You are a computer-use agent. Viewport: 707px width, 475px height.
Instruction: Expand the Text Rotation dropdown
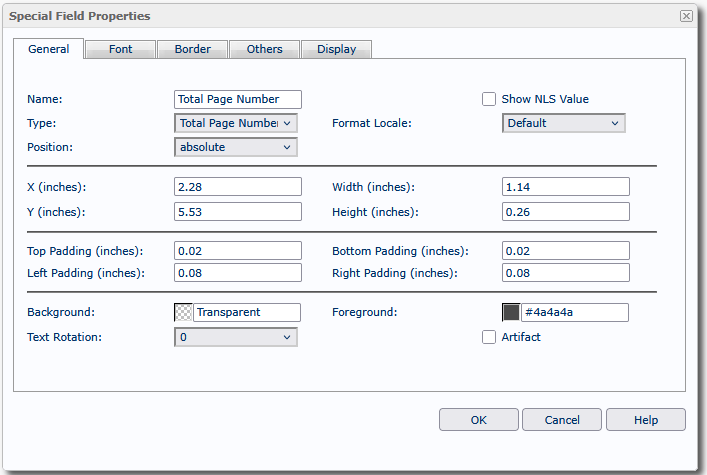pyautogui.click(x=236, y=337)
